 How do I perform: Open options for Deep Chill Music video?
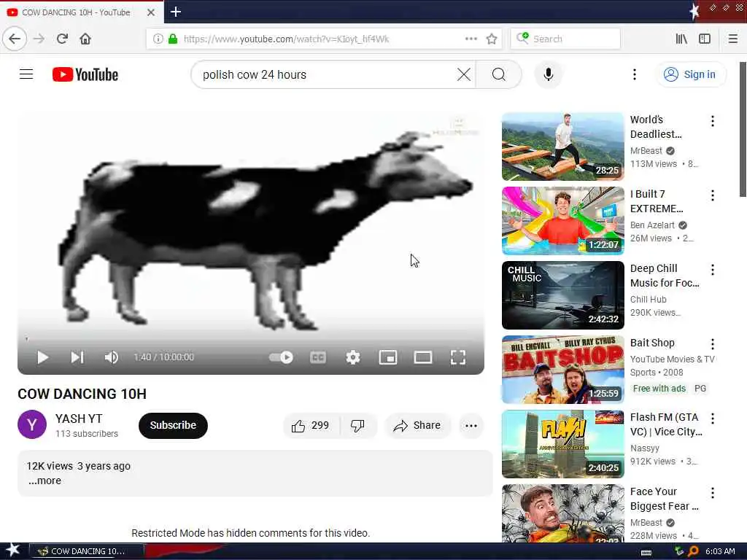tap(712, 270)
